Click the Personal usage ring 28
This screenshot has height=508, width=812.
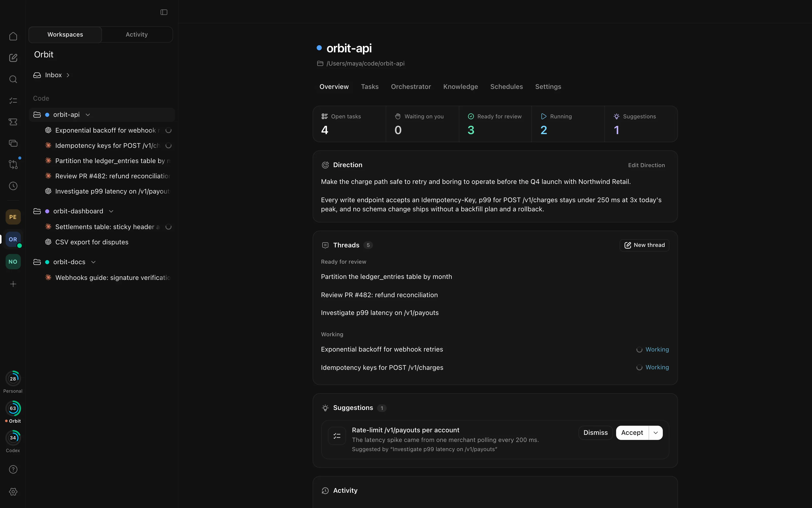13,379
